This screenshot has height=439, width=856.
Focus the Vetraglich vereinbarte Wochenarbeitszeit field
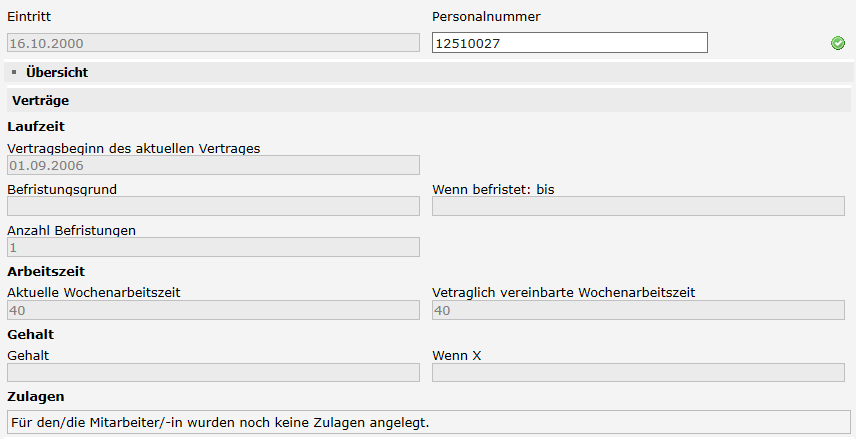[638, 310]
